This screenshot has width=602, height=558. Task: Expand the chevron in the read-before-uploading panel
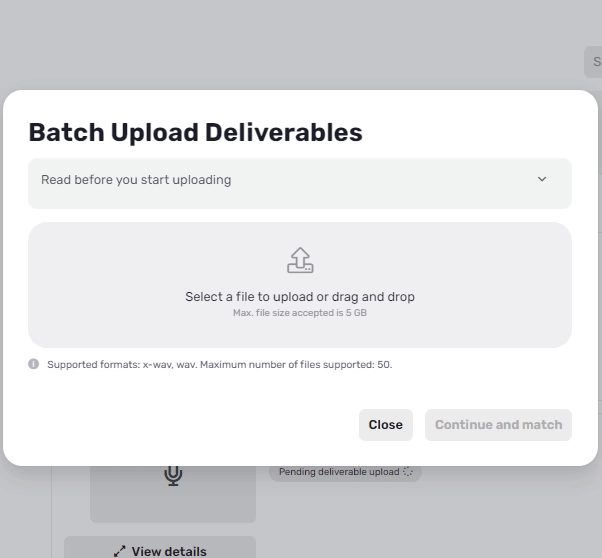[x=542, y=179]
